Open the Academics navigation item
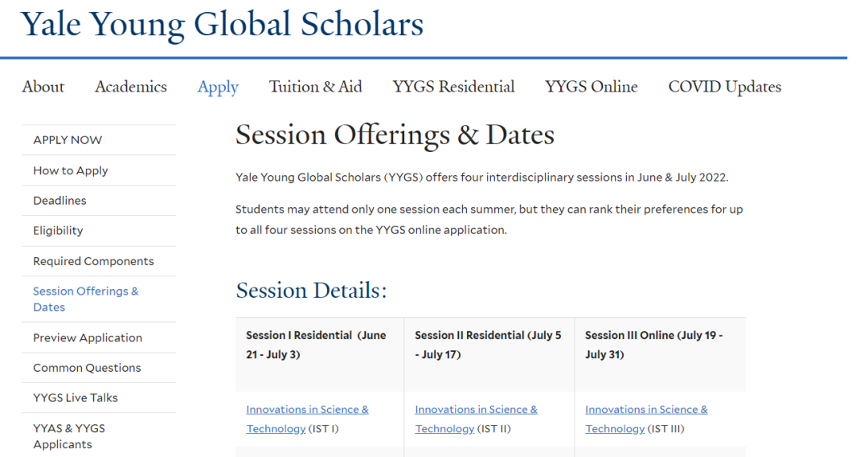This screenshot has width=868, height=457. pos(131,87)
